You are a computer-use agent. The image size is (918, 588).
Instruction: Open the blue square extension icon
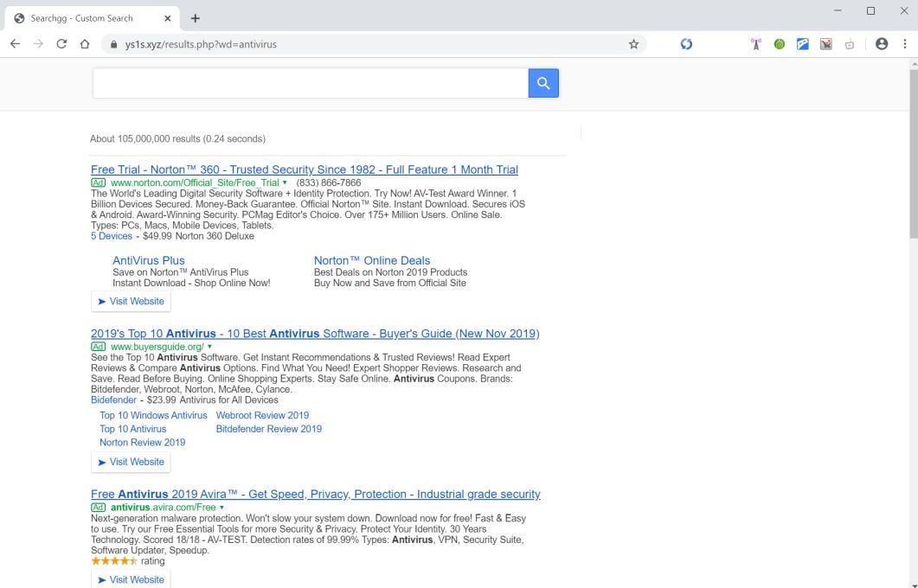[x=803, y=44]
